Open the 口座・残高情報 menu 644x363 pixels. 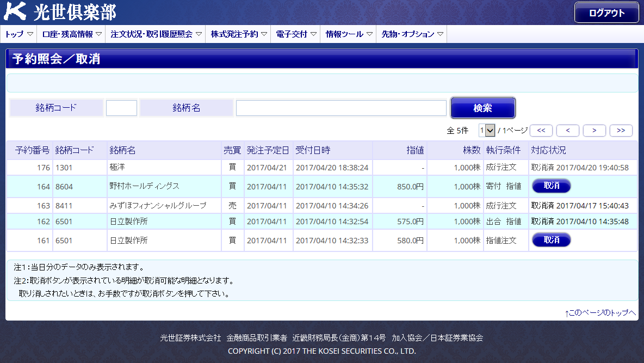click(71, 34)
